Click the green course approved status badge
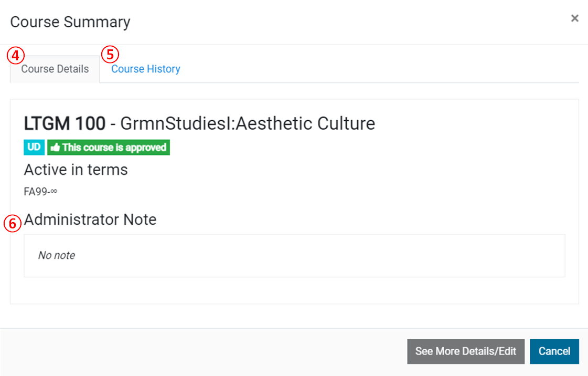Screen dimensions: 588x376 point(109,147)
